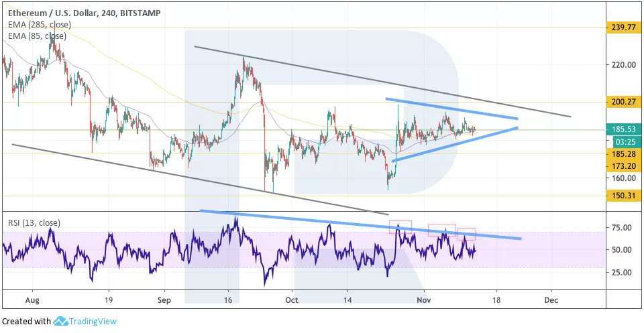644x333 pixels.
Task: Click the rightmost red box on RSI
Action: (x=467, y=235)
